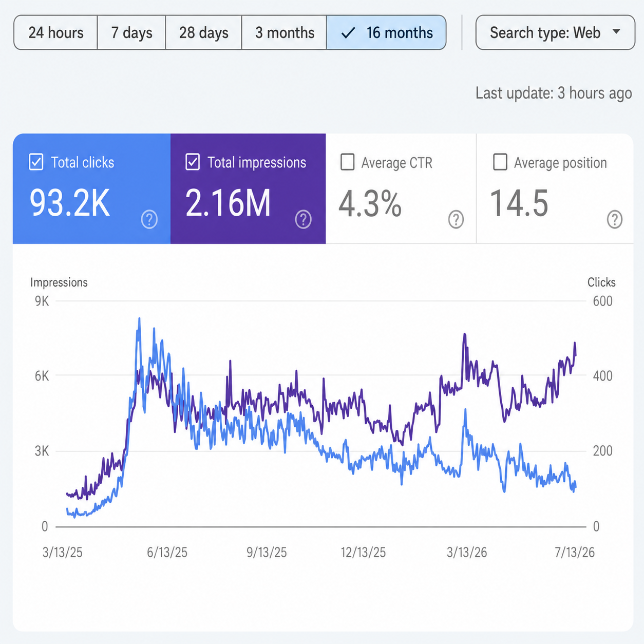This screenshot has height=644, width=644.
Task: Enable the Average position checkbox
Action: [500, 162]
